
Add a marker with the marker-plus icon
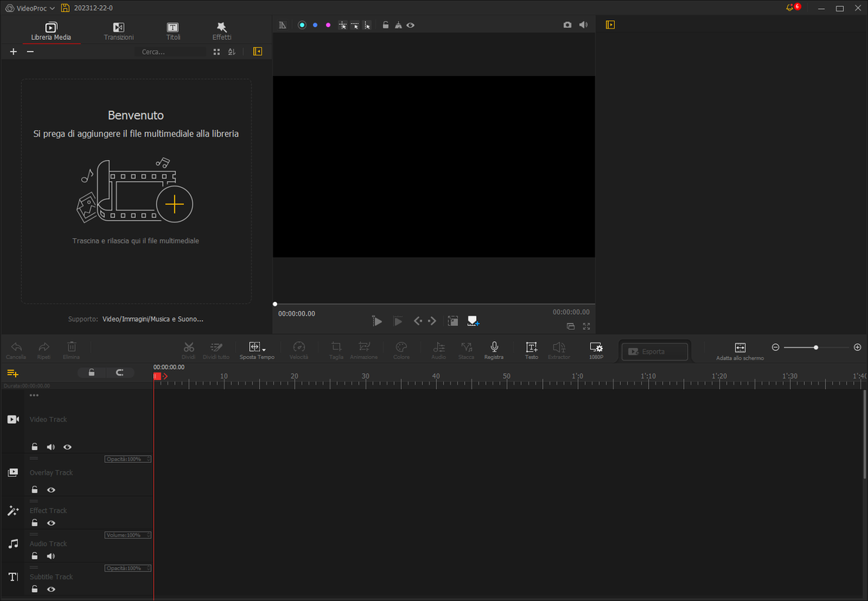pyautogui.click(x=473, y=322)
